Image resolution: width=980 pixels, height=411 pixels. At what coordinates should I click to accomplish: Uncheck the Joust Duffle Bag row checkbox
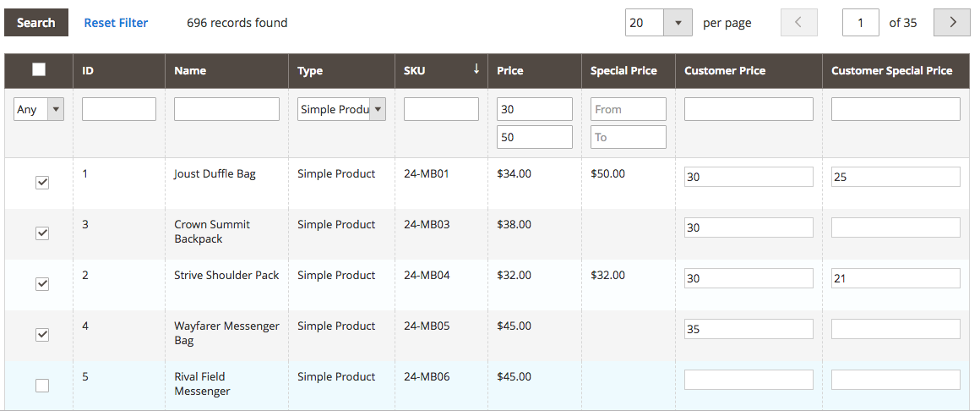tap(42, 183)
